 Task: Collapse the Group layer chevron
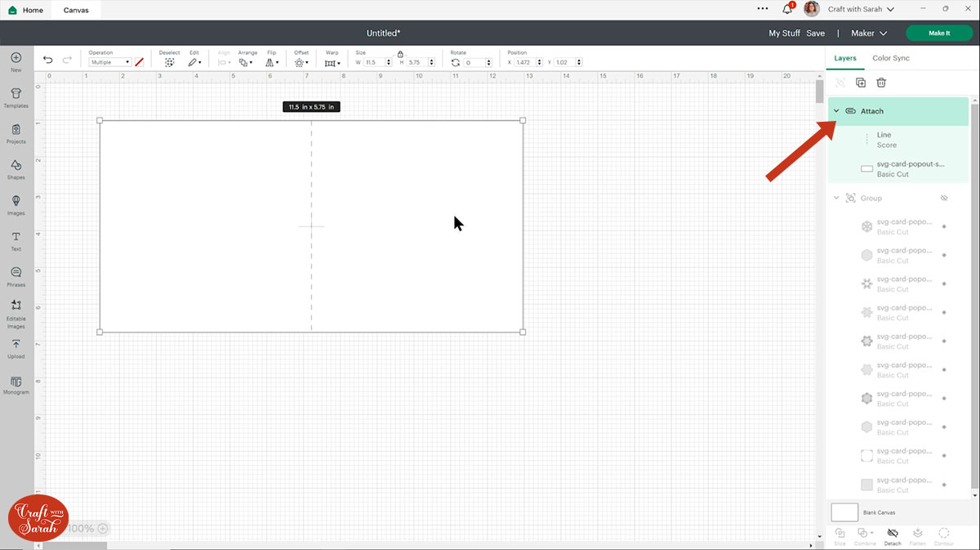(x=836, y=198)
